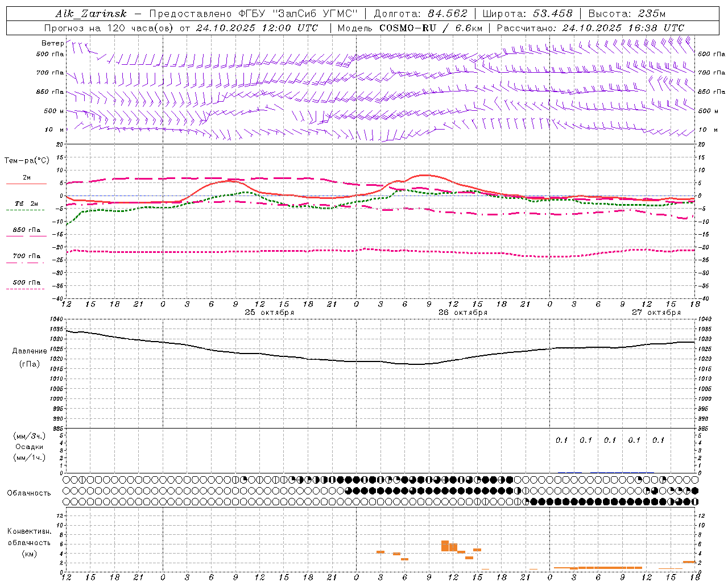728x582 pixels.
Task: Click the 850 гПа entry in temperature legend
Action: [26, 232]
